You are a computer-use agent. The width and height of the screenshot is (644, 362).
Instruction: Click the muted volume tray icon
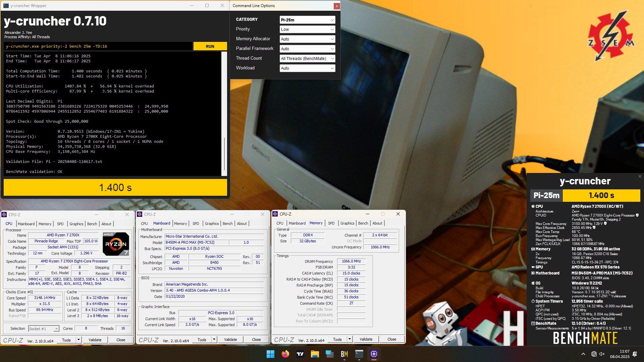[x=602, y=354]
